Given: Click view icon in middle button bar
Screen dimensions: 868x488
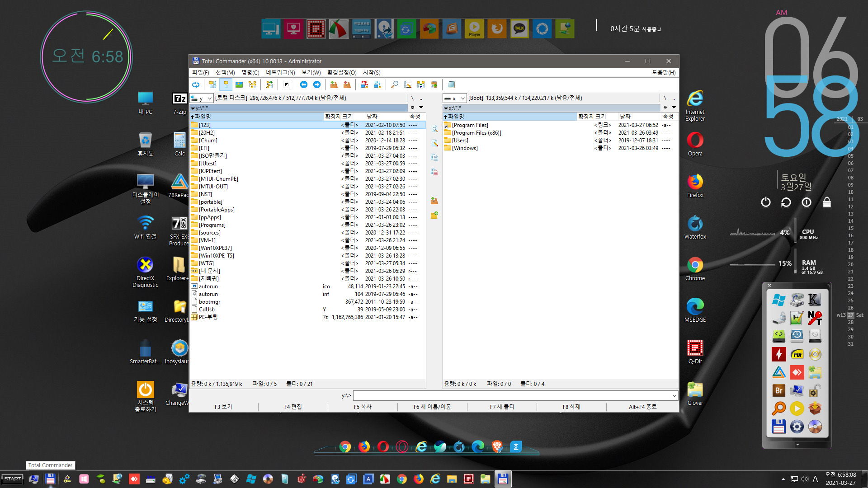Looking at the screenshot, I should [x=434, y=129].
